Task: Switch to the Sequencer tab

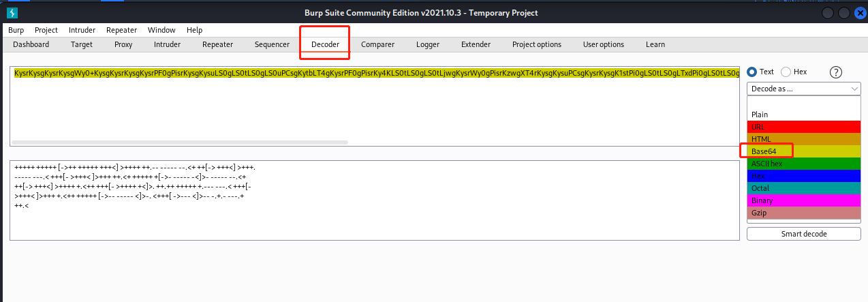Action: tap(272, 44)
